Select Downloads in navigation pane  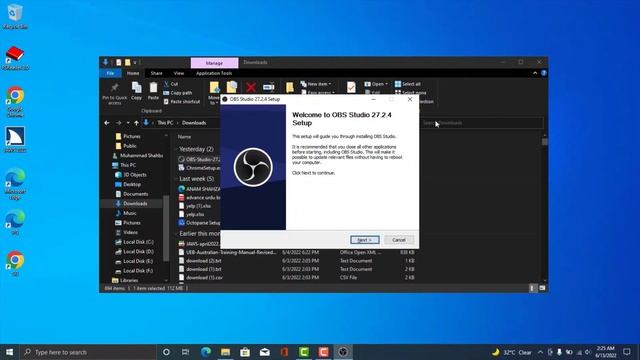click(x=131, y=204)
